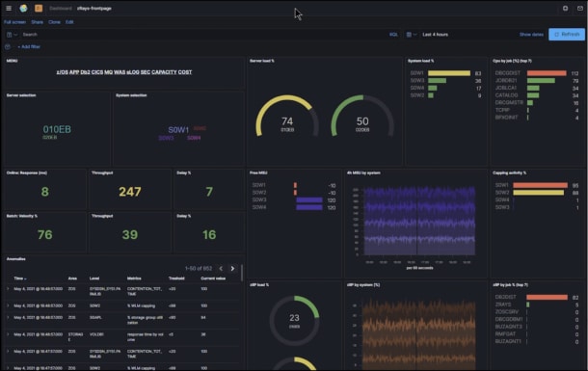Image resolution: width=588 pixels, height=371 pixels.
Task: Select S0W3 in the System selection cloud
Action: [x=166, y=138]
